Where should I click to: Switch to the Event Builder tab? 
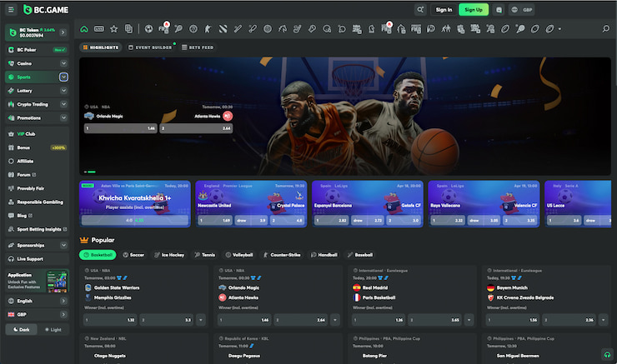pos(150,47)
